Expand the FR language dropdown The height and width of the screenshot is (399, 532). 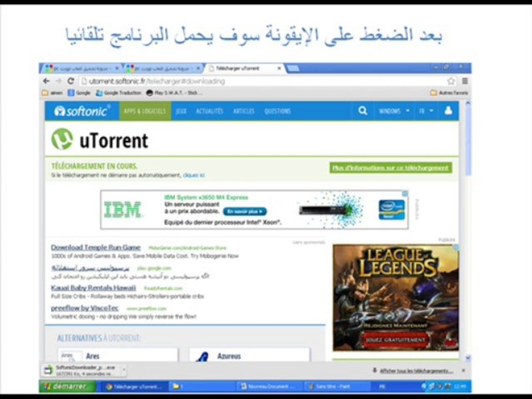426,111
